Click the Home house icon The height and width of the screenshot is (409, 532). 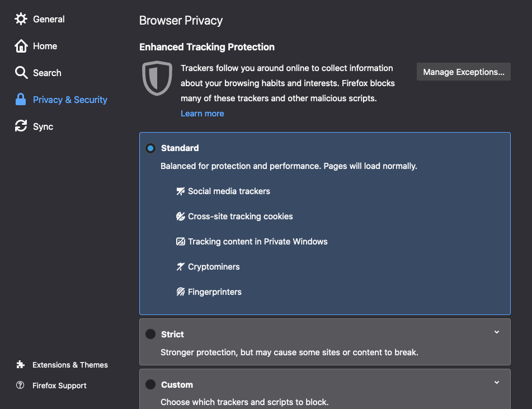(21, 46)
